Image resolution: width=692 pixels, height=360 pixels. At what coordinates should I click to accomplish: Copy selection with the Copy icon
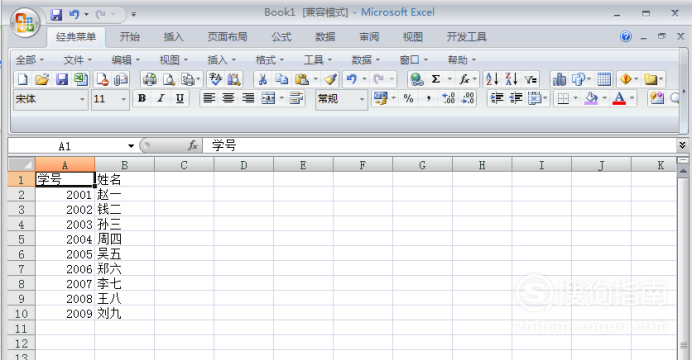point(282,79)
